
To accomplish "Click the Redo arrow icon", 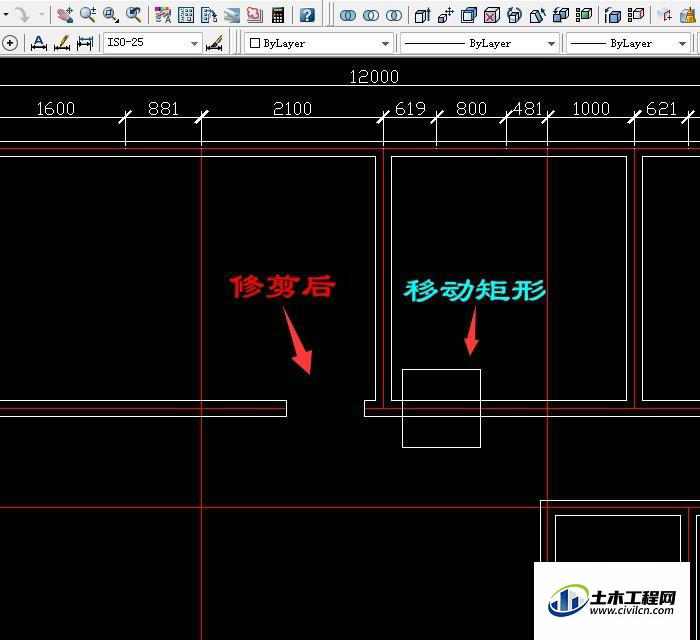I will 21,15.
